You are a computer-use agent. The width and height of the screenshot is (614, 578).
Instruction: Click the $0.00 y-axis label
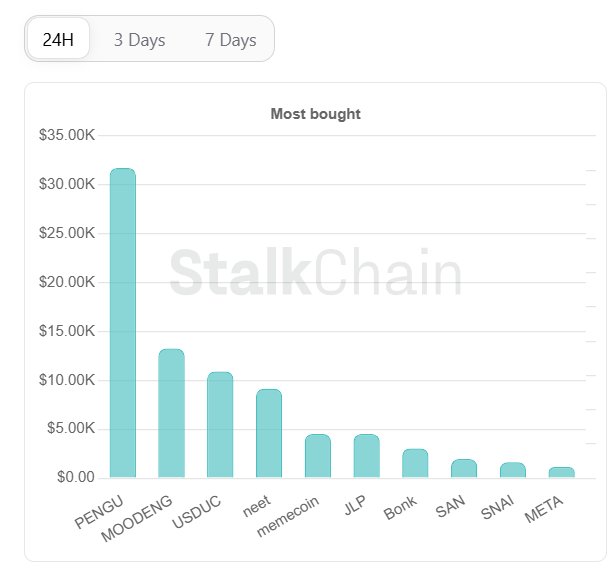pos(74,477)
